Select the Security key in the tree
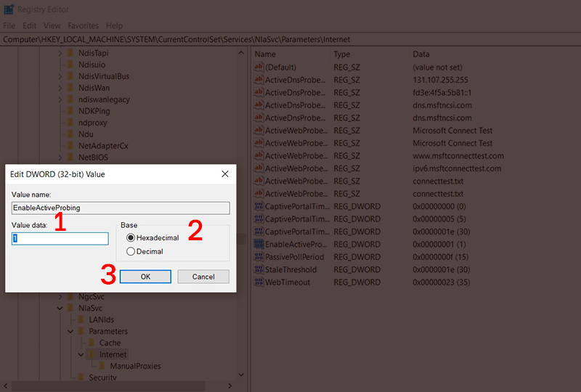The image size is (581, 392). point(102,377)
